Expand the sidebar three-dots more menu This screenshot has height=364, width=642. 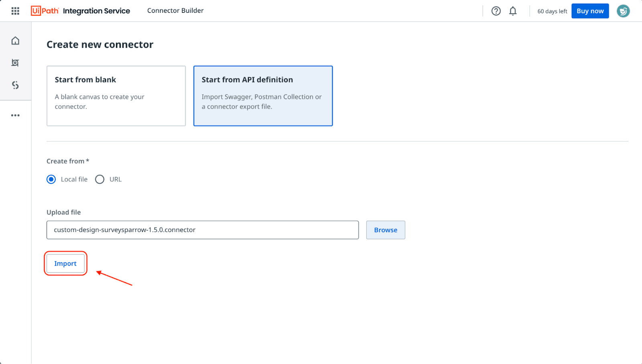pos(15,115)
